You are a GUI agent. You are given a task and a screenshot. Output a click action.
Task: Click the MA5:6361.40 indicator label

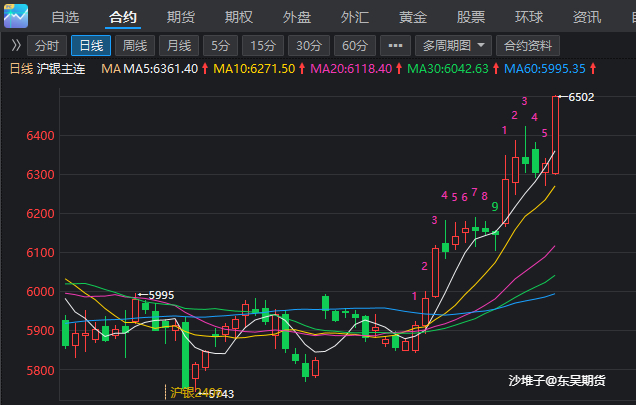(x=161, y=69)
